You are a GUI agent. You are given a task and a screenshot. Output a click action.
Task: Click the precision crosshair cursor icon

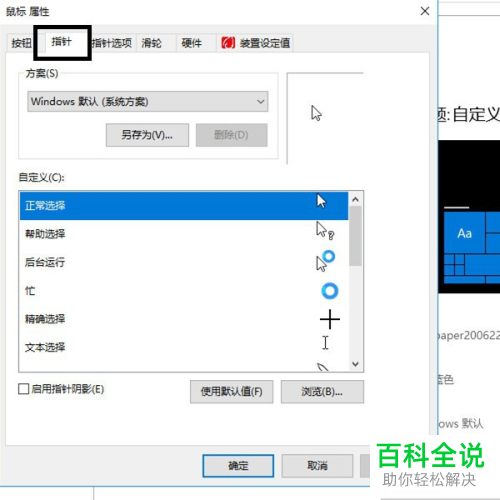coord(330,319)
